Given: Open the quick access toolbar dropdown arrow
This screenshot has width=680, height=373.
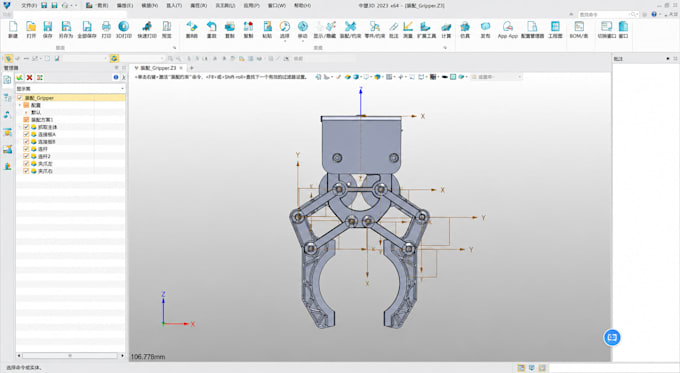Looking at the screenshot, I should (76, 6).
